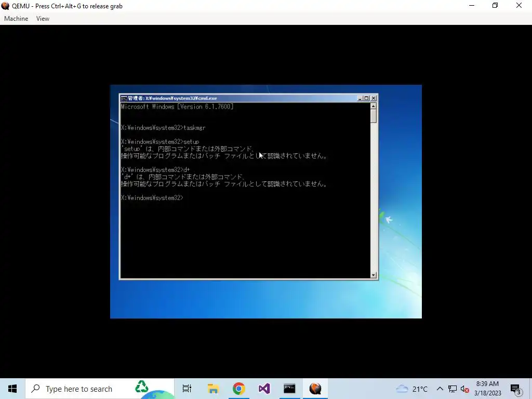Click the line 'X:¥windows¥system32>setup'

point(160,142)
